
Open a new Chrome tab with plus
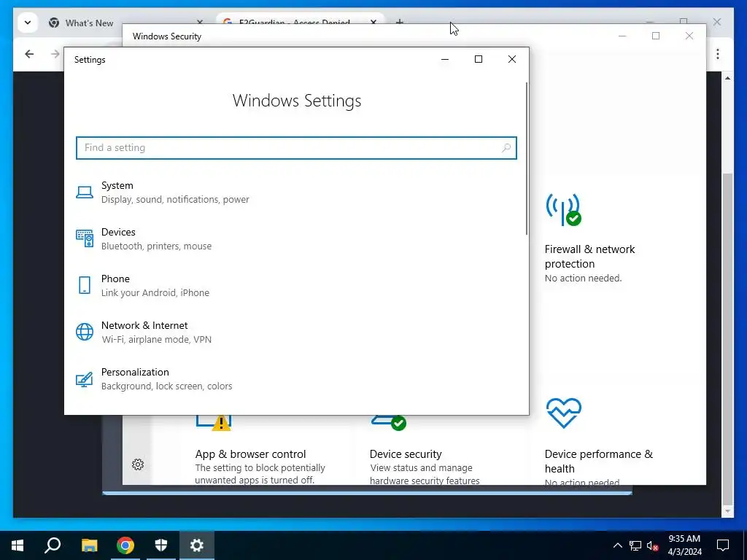[x=400, y=21]
